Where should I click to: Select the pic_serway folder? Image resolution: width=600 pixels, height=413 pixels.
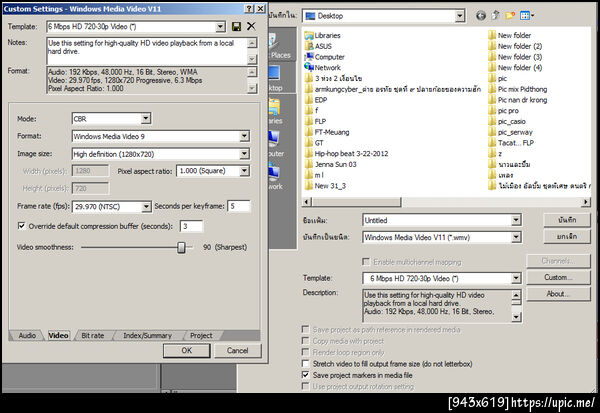[x=510, y=132]
